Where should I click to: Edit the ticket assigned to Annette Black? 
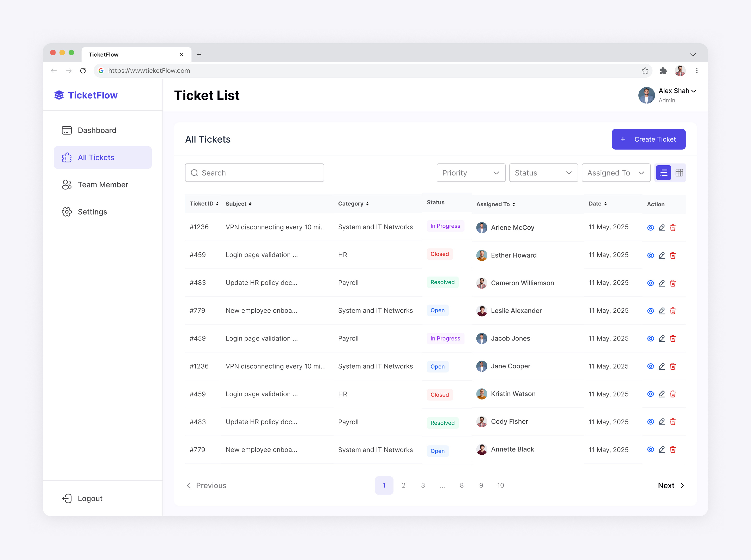[662, 449]
